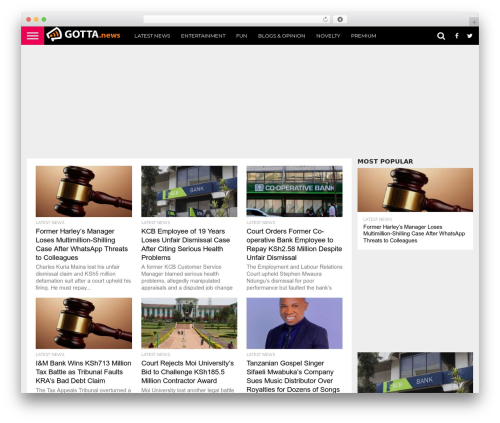This screenshot has width=500, height=423.
Task: Open the pink hamburger menu
Action: tap(32, 36)
